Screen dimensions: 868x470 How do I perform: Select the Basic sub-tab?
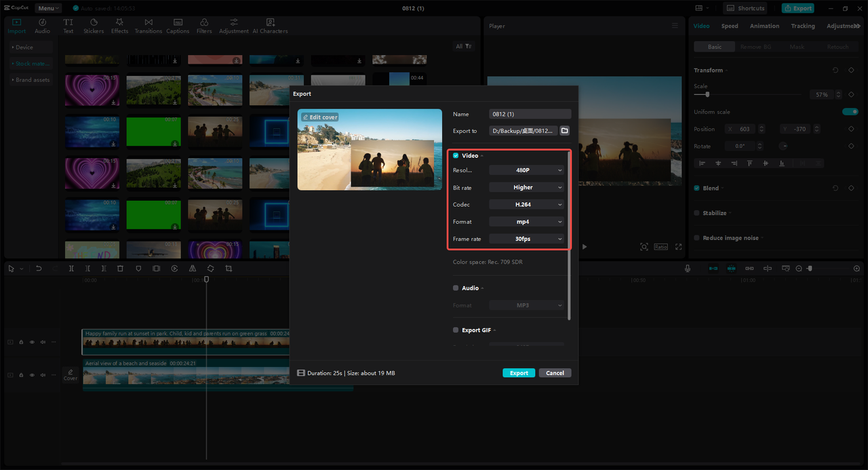[x=715, y=47]
